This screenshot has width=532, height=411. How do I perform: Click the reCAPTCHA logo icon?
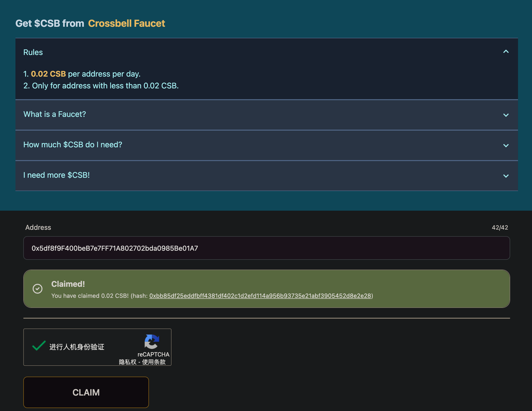[x=152, y=342]
